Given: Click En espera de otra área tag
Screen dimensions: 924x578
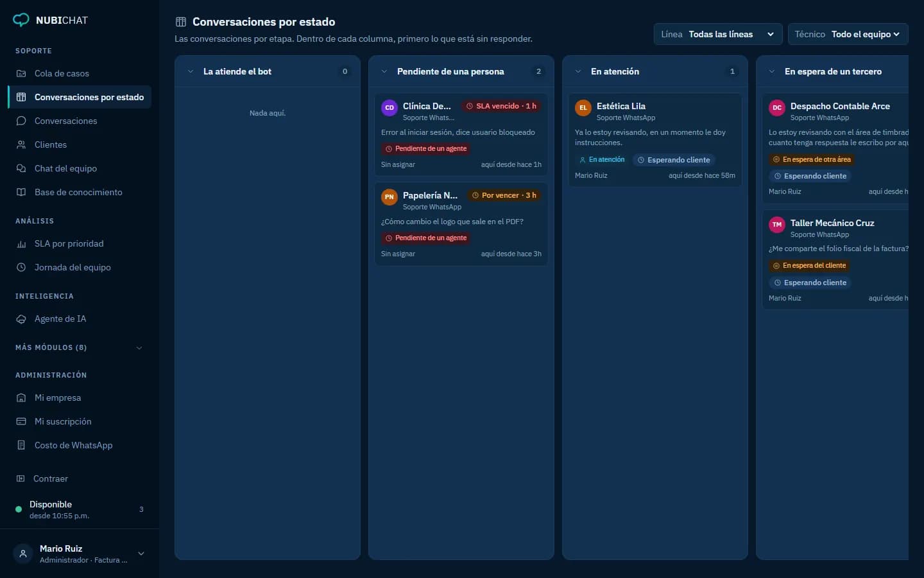Looking at the screenshot, I should (x=812, y=159).
